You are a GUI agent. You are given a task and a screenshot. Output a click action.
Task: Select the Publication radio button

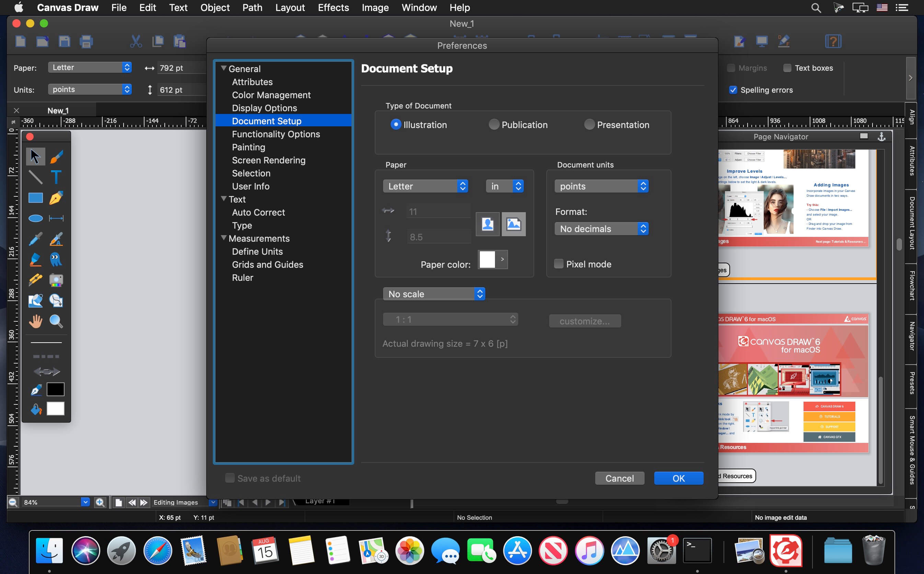[494, 125]
